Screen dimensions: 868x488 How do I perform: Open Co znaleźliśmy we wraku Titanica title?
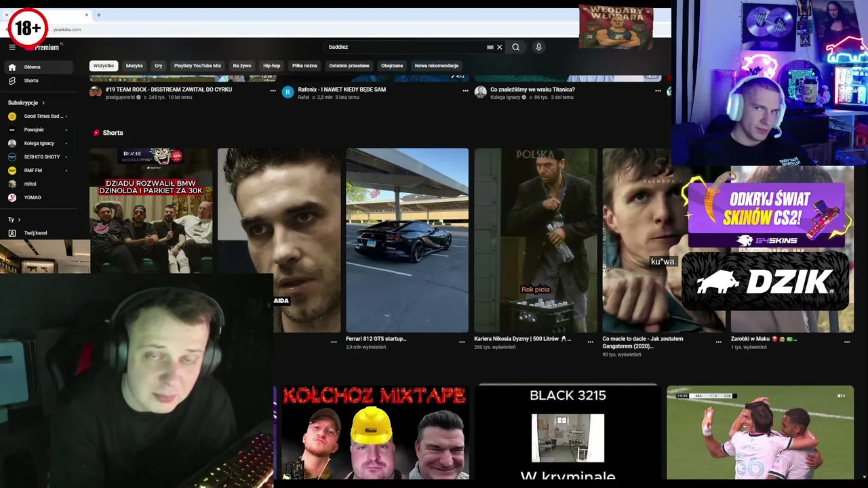click(532, 89)
